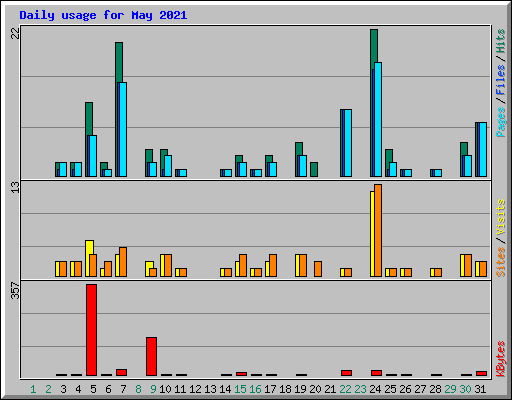Click the y-axis value '22'
Viewport: 512px width, 400px height.
coord(15,33)
